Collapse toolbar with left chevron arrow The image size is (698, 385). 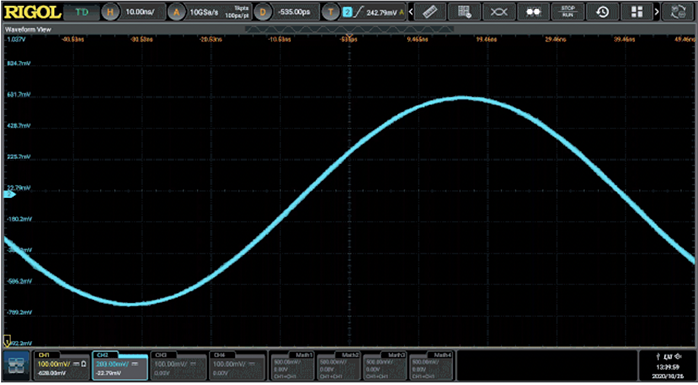tap(410, 12)
